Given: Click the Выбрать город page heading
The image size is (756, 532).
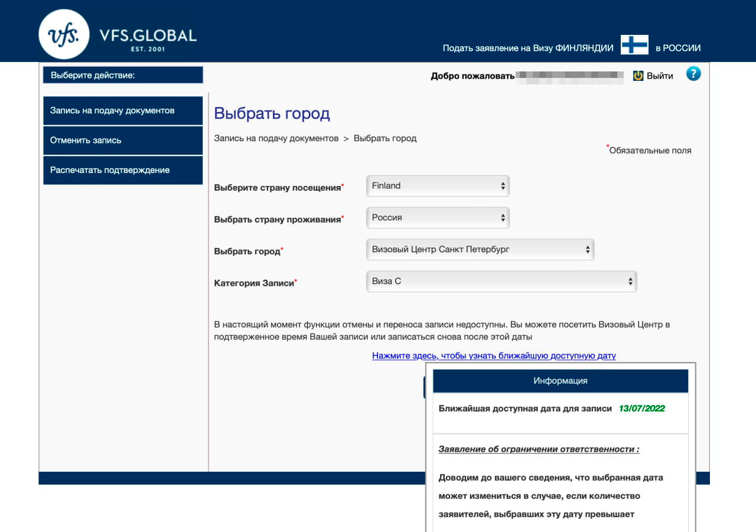Looking at the screenshot, I should (272, 113).
